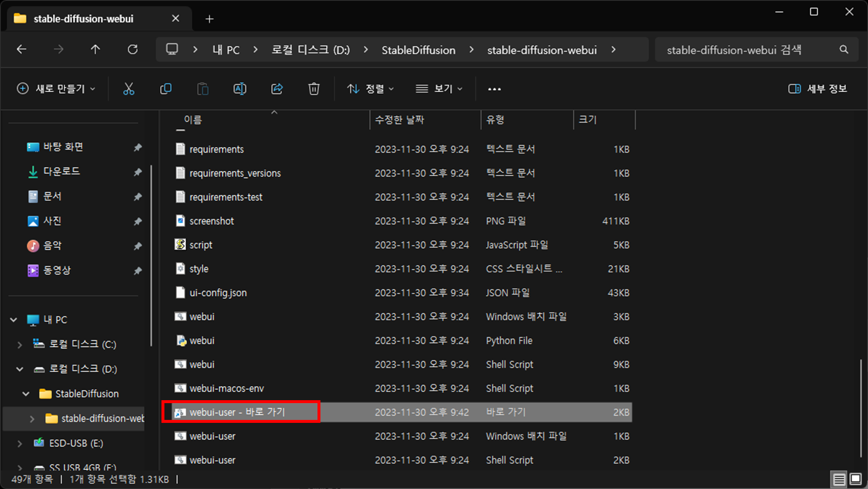Expand chevron after StableDiffusion in address bar
The image size is (868, 489).
pyautogui.click(x=472, y=50)
